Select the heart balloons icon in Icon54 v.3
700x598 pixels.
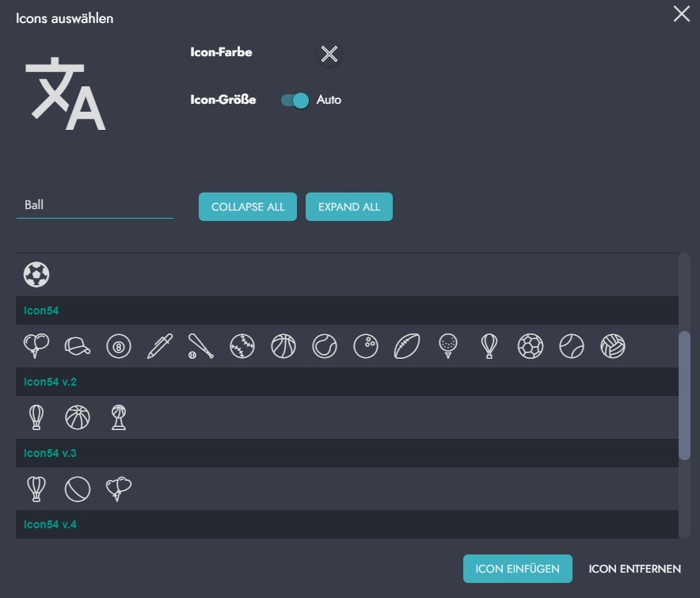[x=119, y=489]
